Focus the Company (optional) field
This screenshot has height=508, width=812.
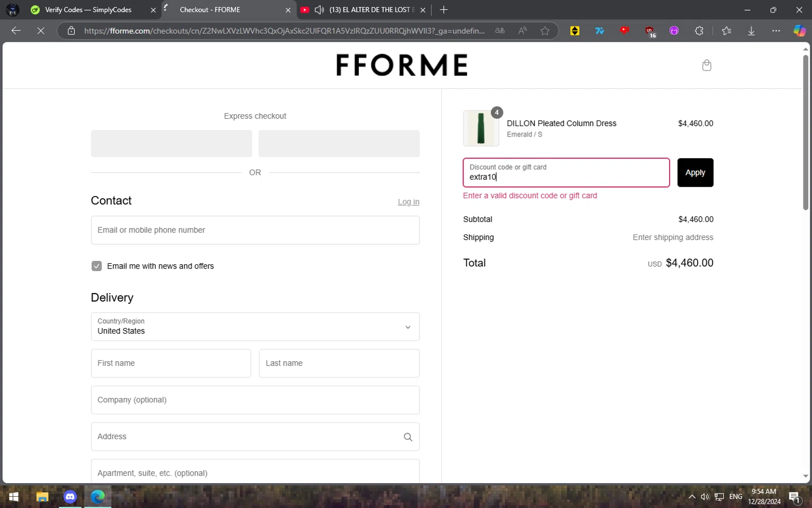click(255, 400)
